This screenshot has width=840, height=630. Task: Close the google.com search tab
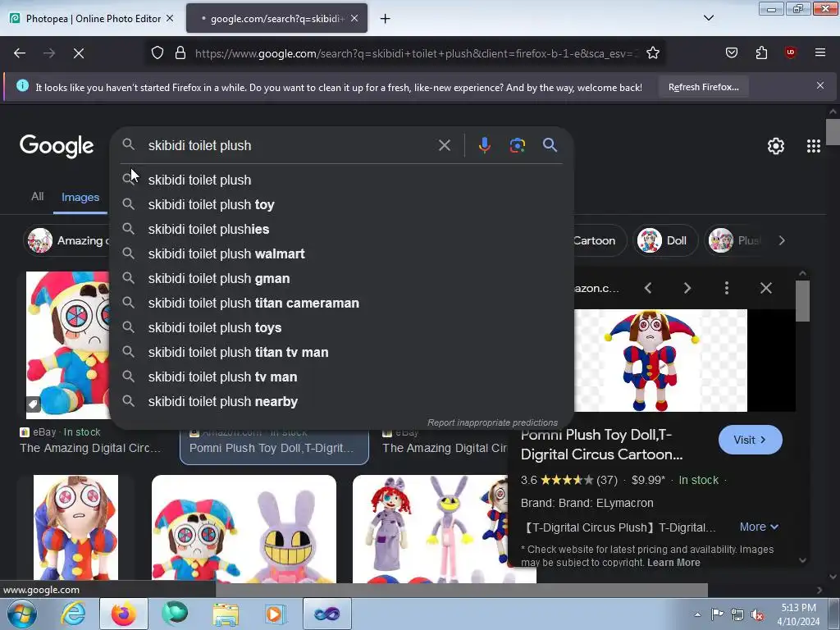click(354, 18)
